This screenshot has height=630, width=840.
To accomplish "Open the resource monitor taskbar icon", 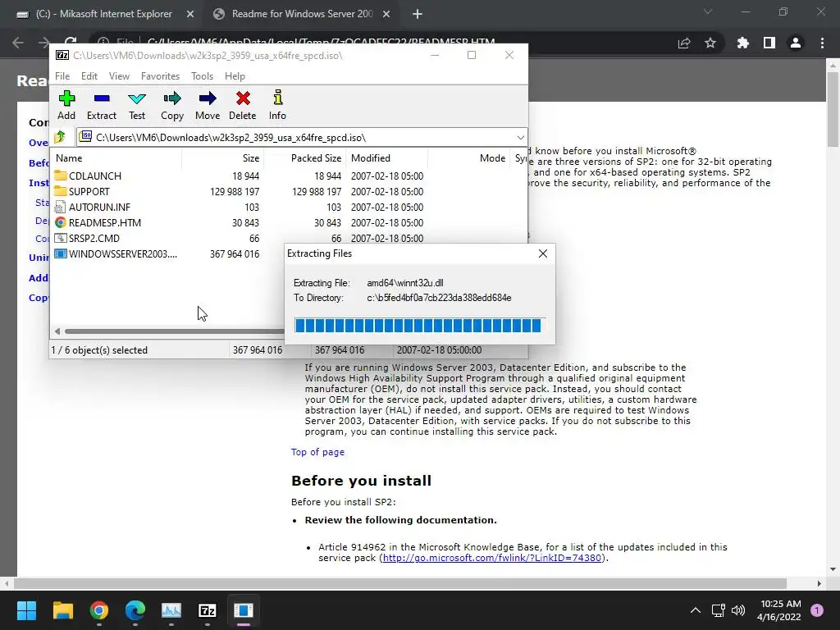I will (171, 610).
